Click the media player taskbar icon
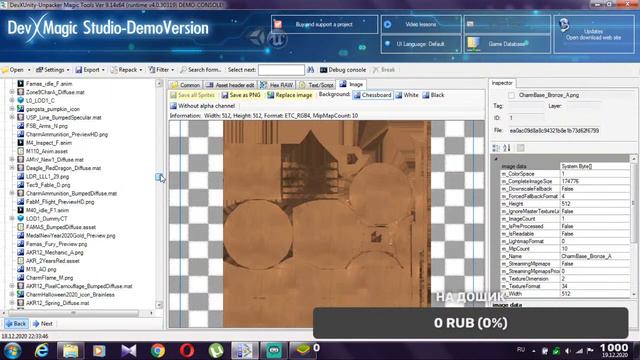The image size is (640, 360). click(99, 351)
